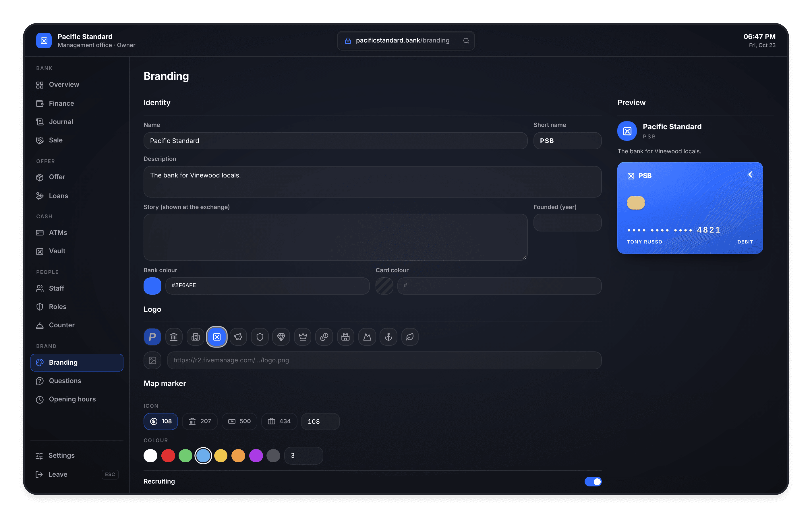This screenshot has height=518, width=812.
Task: Select the mountain logo icon
Action: (367, 337)
